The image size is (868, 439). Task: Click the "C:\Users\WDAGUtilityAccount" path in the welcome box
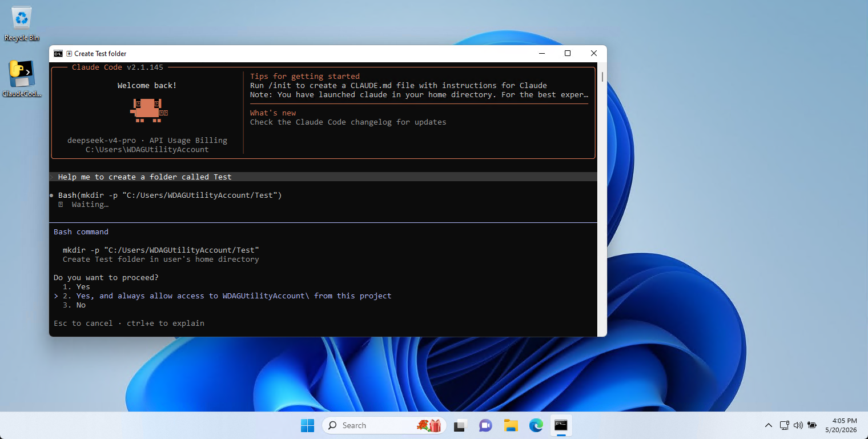(147, 150)
